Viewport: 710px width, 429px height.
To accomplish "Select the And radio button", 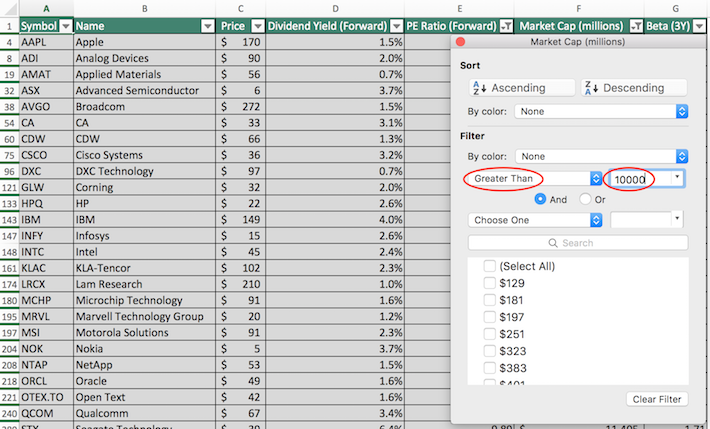I will pos(541,199).
